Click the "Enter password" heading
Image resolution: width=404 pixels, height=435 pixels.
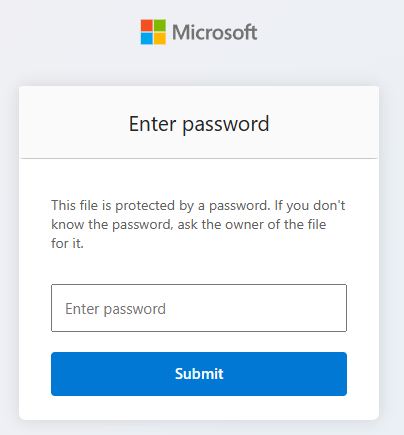[x=199, y=124]
